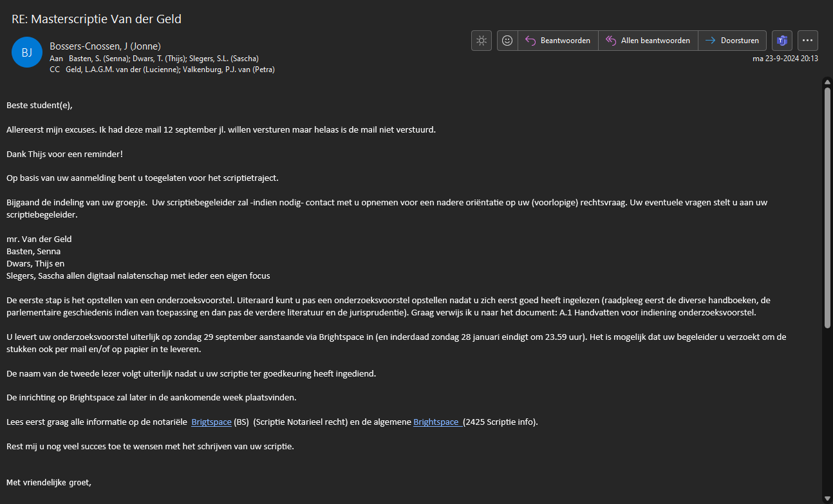The image size is (833, 504).
Task: Open the emoji reaction smiley picker
Action: [x=507, y=41]
